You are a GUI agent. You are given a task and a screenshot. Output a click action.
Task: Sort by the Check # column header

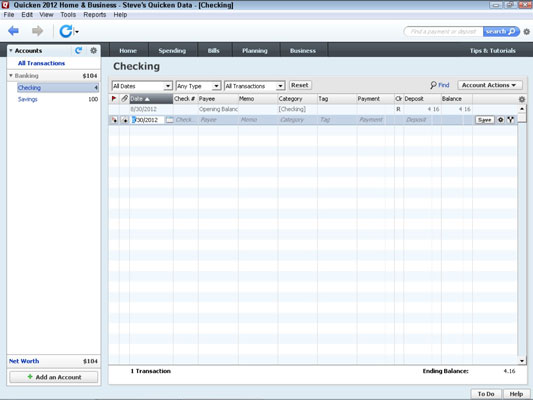coord(185,99)
